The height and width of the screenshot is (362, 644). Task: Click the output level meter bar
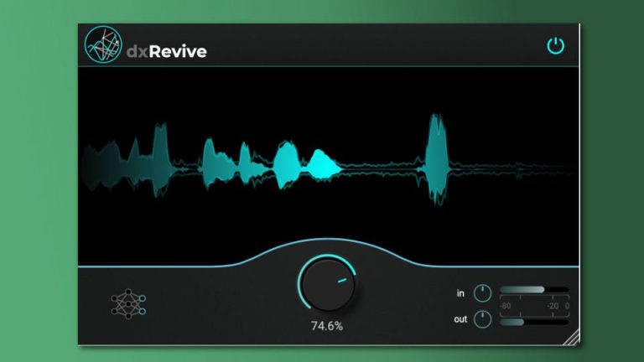[x=534, y=322]
